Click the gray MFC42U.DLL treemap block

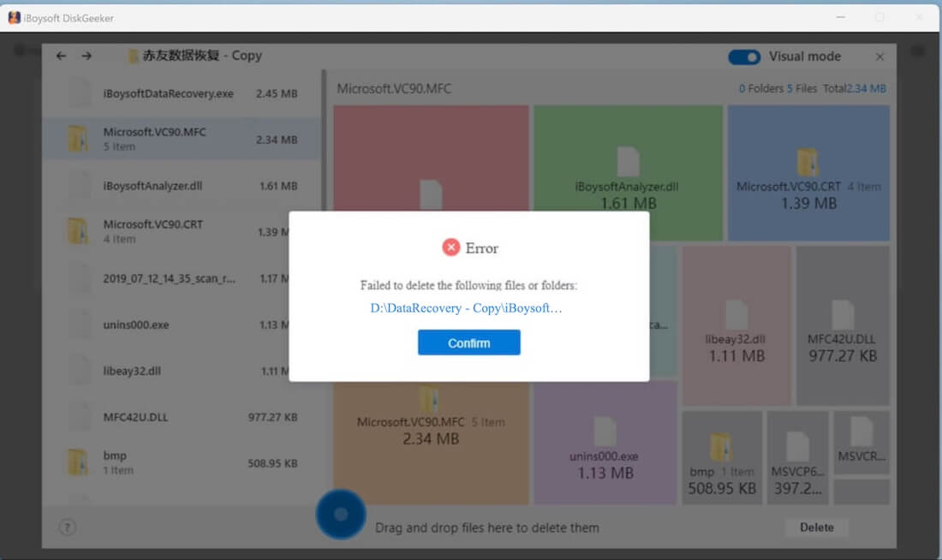[843, 325]
